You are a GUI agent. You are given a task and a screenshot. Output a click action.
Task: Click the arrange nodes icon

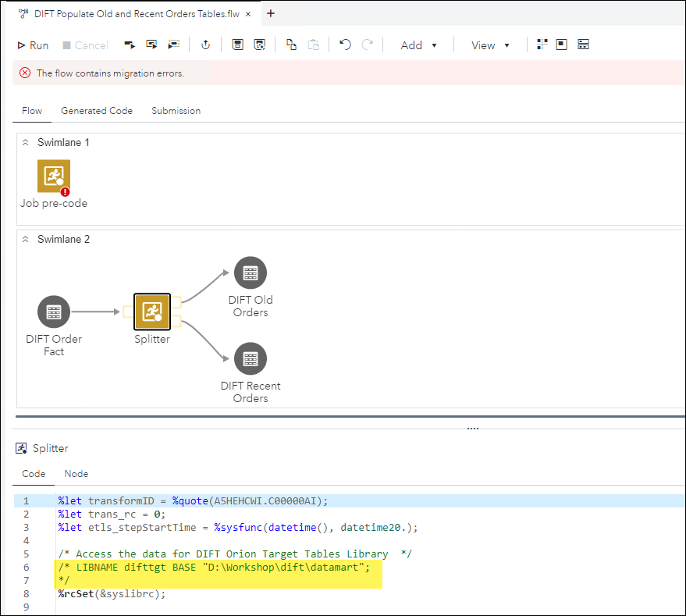[542, 45]
